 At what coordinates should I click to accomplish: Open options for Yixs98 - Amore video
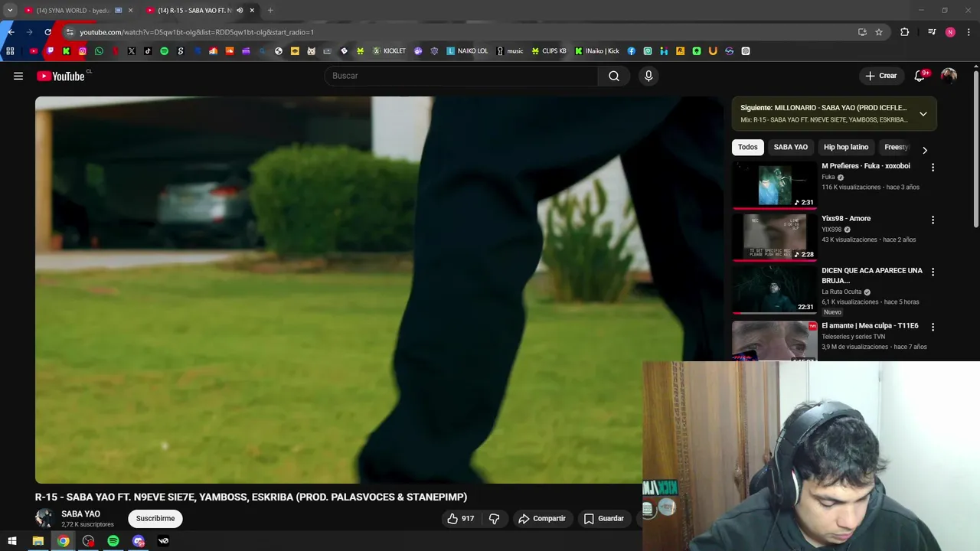[933, 220]
